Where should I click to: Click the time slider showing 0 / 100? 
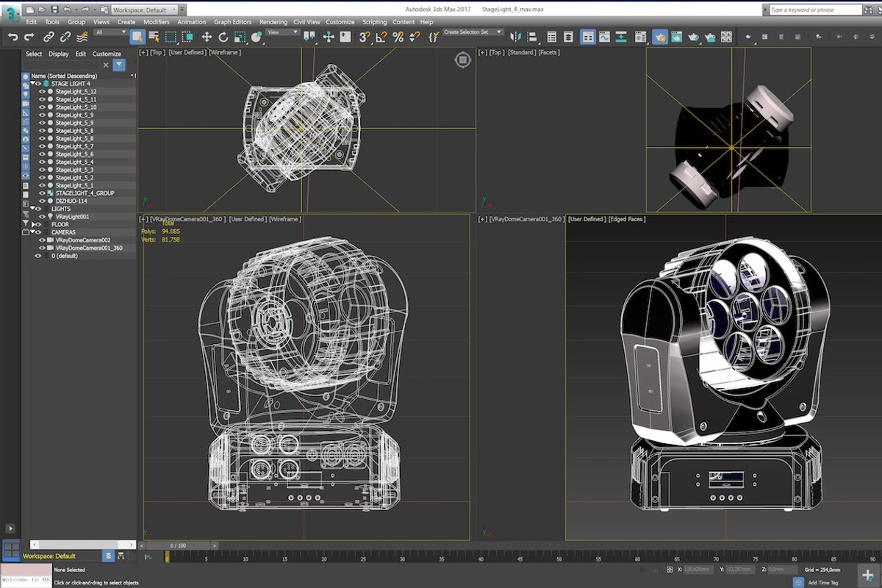click(178, 545)
